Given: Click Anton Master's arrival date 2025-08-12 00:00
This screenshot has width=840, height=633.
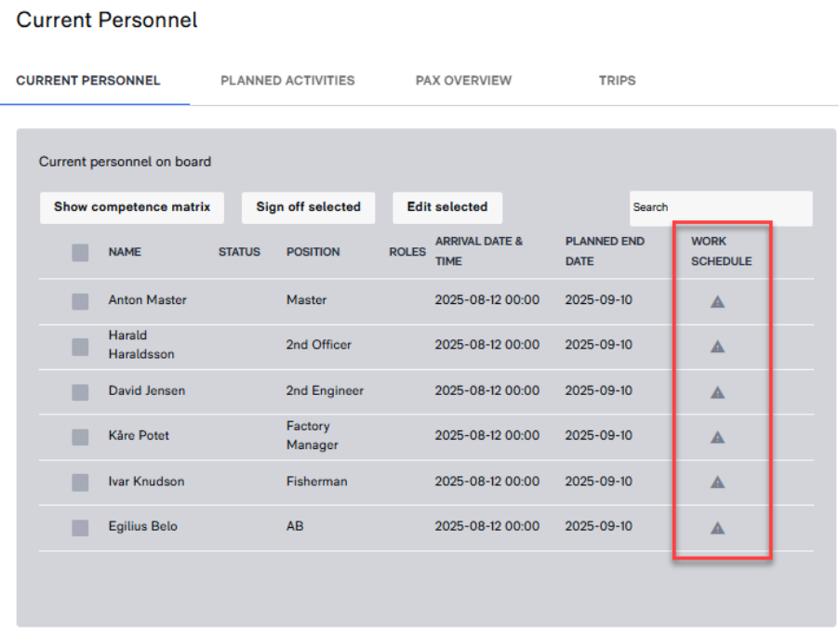Looking at the screenshot, I should point(487,300).
